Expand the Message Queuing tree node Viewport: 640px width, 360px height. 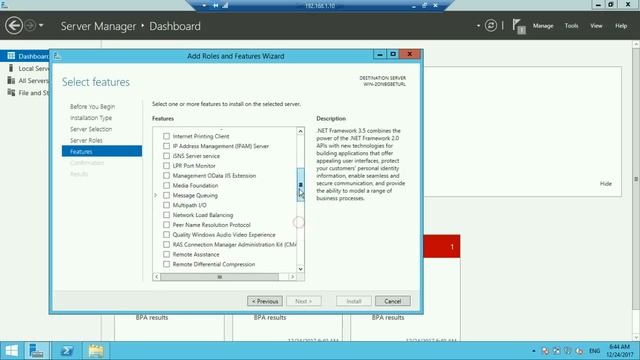point(156,195)
